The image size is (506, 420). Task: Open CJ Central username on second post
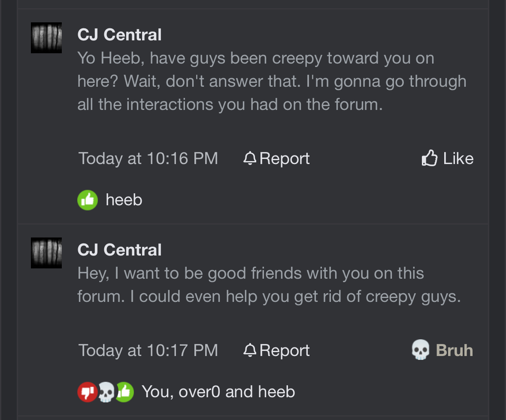119,250
